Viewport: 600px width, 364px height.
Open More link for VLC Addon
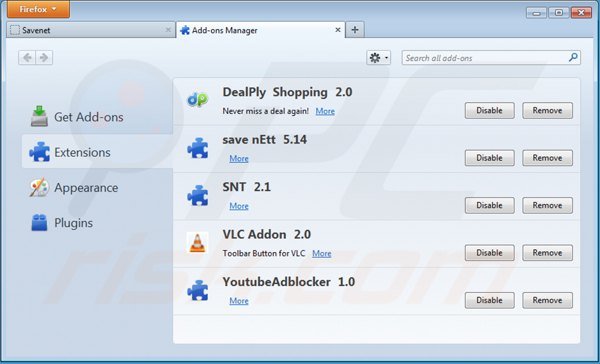(x=322, y=253)
